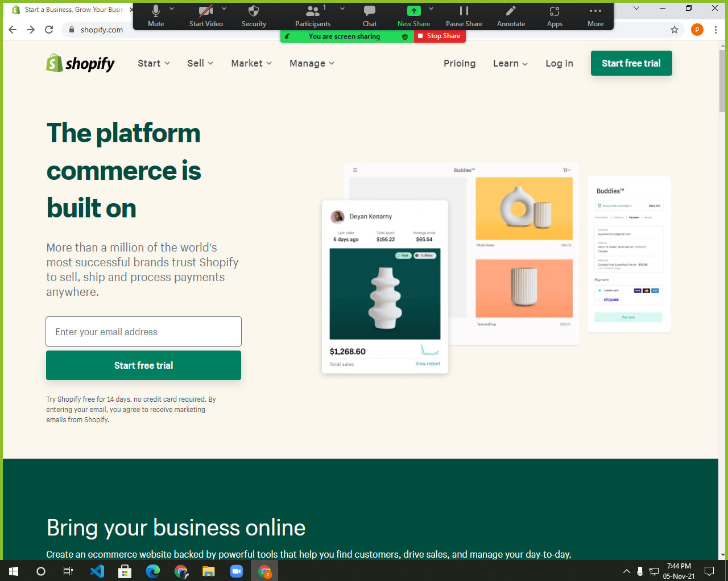Click Start free trial below email field
Screen dimensions: 728x581
coord(143,365)
